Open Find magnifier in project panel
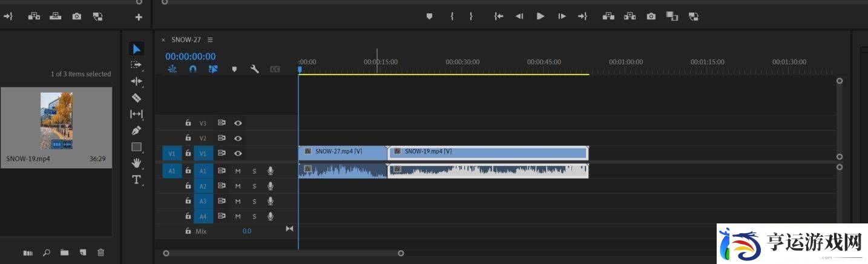 pyautogui.click(x=47, y=252)
